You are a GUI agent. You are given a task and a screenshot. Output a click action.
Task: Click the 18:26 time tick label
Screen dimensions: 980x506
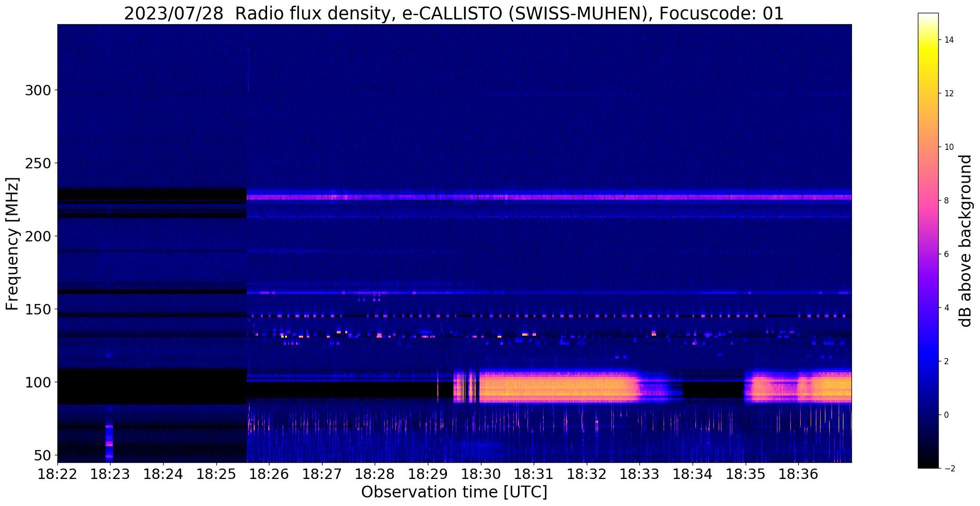[269, 474]
